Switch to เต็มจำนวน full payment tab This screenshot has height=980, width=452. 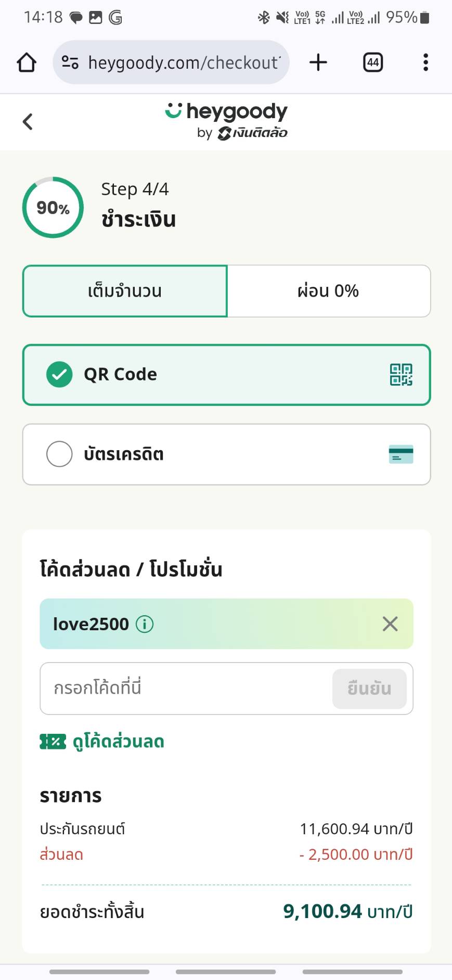pos(125,291)
